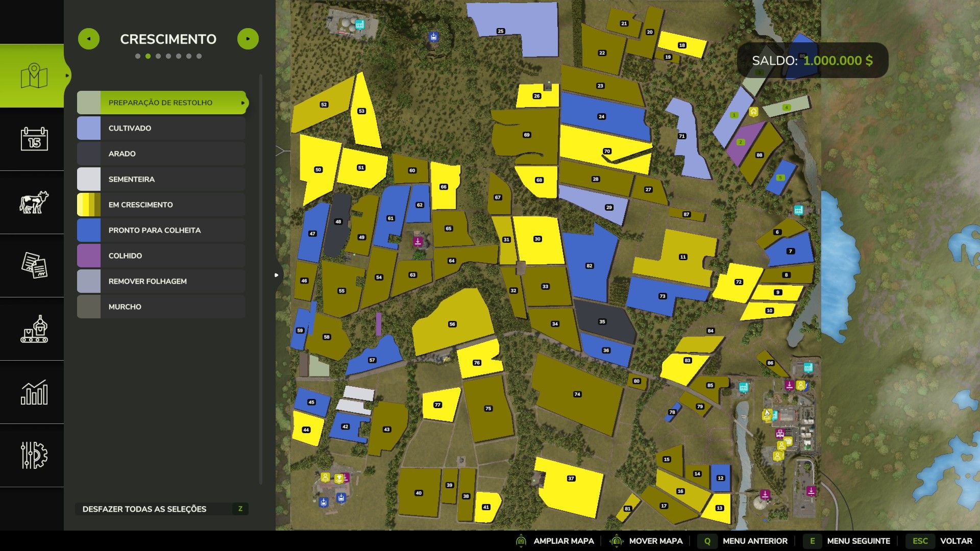980x551 pixels.
Task: Toggle the Arado filter
Action: click(x=161, y=154)
